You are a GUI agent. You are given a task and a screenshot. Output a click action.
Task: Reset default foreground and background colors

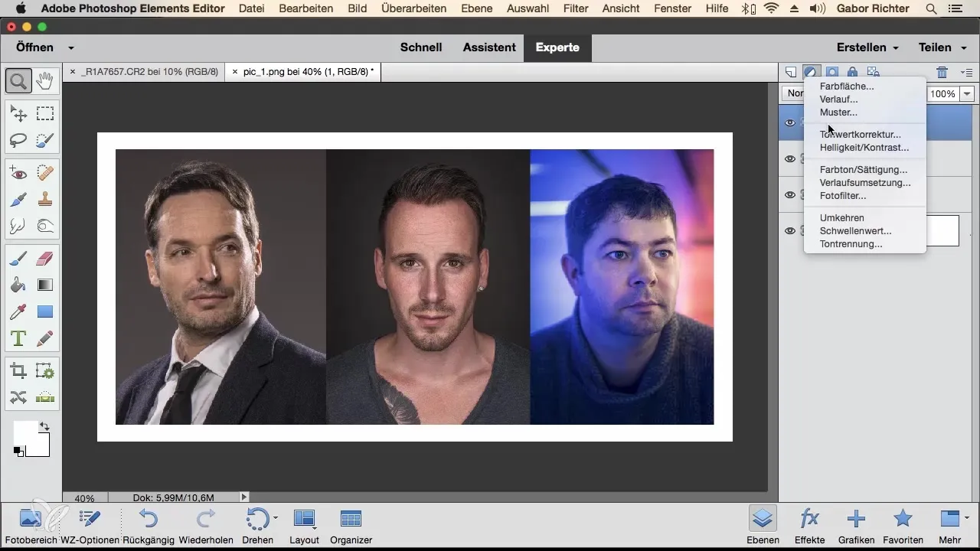[18, 452]
